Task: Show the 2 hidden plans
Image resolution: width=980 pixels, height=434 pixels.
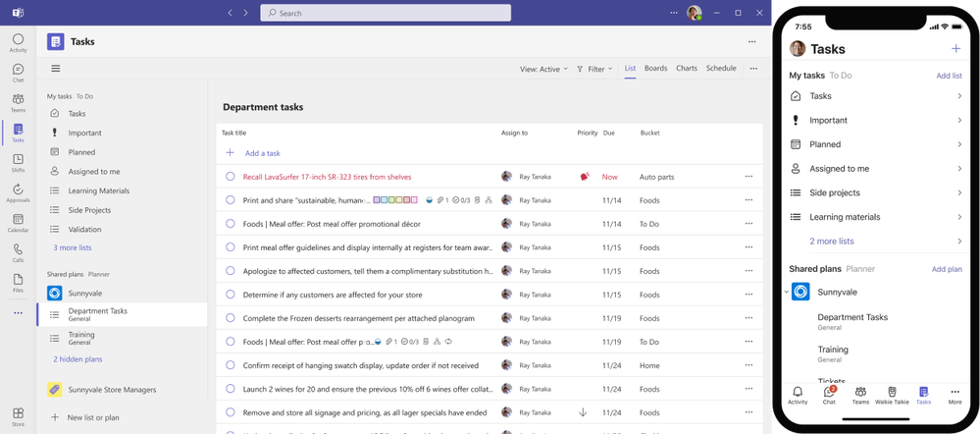Action: click(x=77, y=359)
